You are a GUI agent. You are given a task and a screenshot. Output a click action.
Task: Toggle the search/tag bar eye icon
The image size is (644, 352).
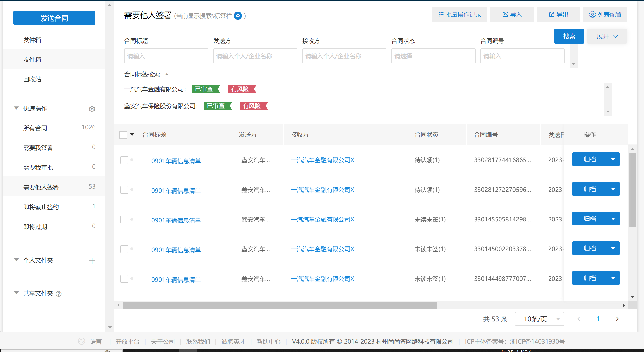pos(238,16)
